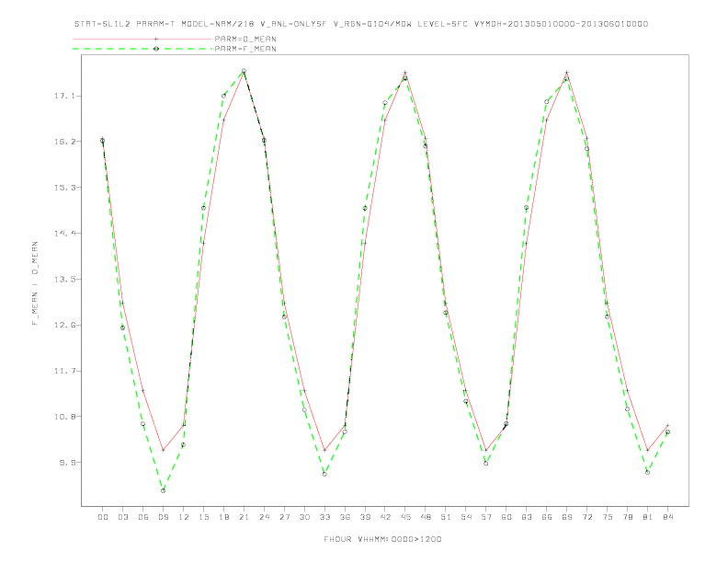Click the 69 forecast hour tick label
Viewport: 728px width, 563px height.
pyautogui.click(x=567, y=517)
